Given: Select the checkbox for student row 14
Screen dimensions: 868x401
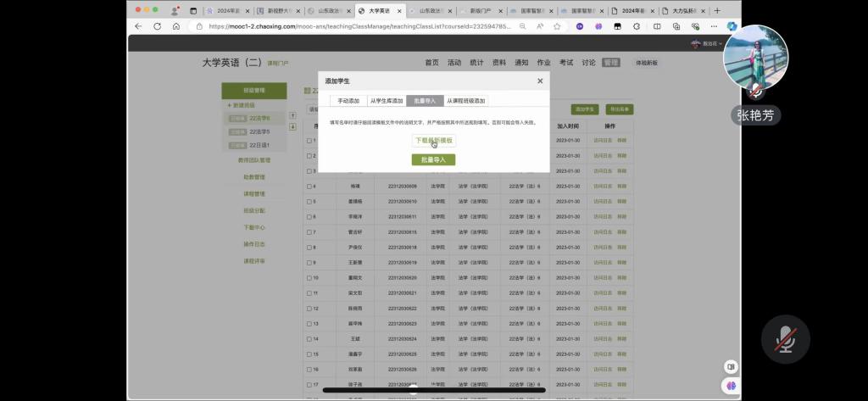Looking at the screenshot, I should tap(310, 338).
